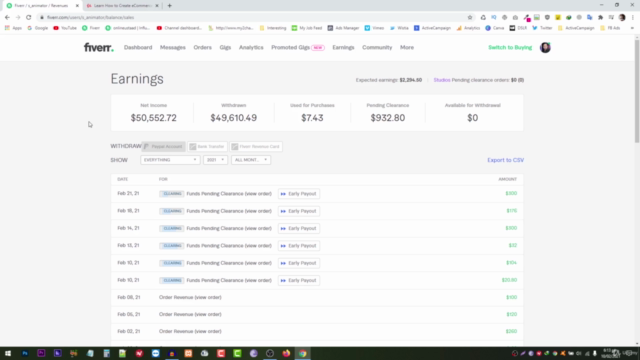Open the Analytics nav item

(x=251, y=47)
